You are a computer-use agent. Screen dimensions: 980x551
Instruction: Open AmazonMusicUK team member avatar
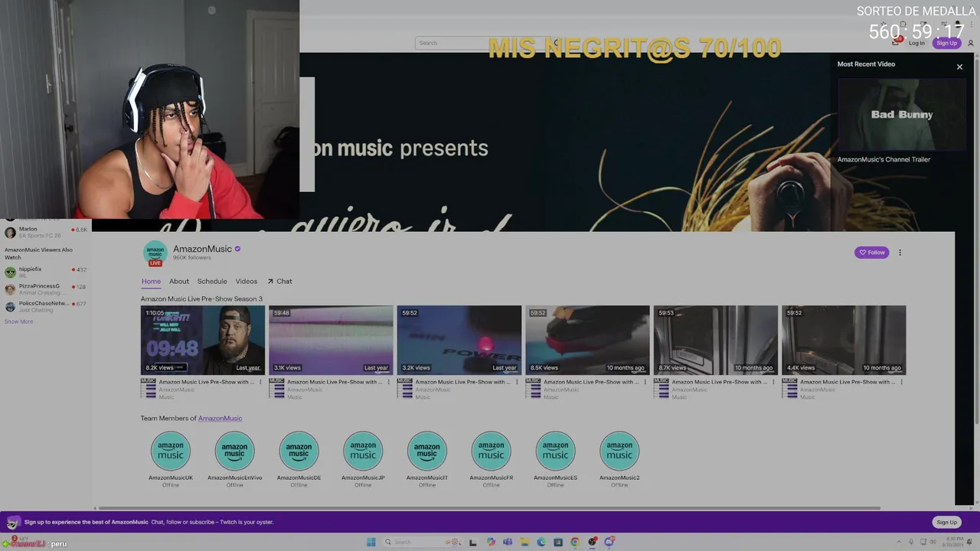pos(171,451)
